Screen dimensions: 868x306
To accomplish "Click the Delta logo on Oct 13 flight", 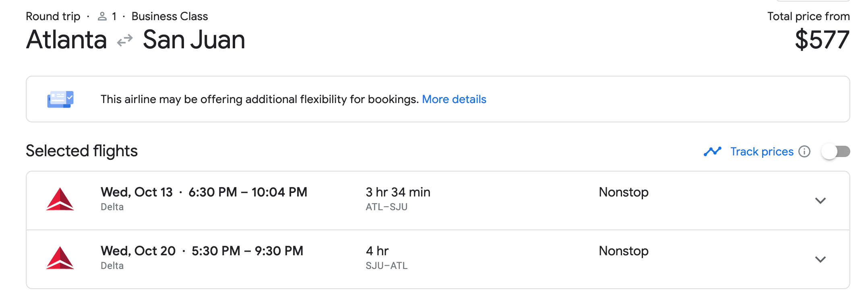I will pyautogui.click(x=60, y=199).
